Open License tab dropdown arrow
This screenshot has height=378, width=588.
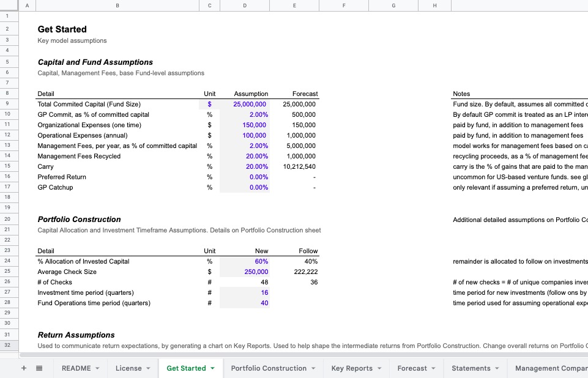tap(148, 369)
